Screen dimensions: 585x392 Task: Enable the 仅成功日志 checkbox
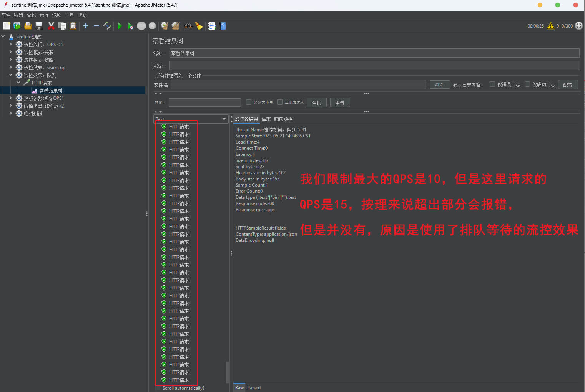coord(527,84)
